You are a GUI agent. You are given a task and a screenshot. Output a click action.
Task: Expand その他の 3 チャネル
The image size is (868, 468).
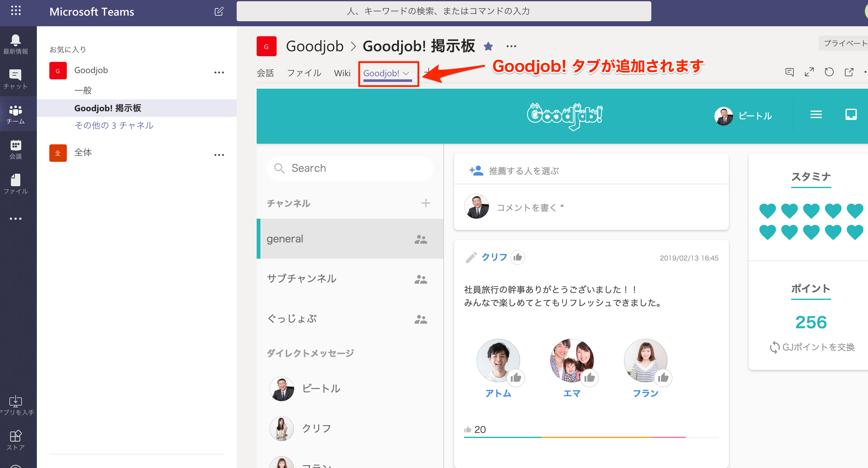tap(114, 125)
